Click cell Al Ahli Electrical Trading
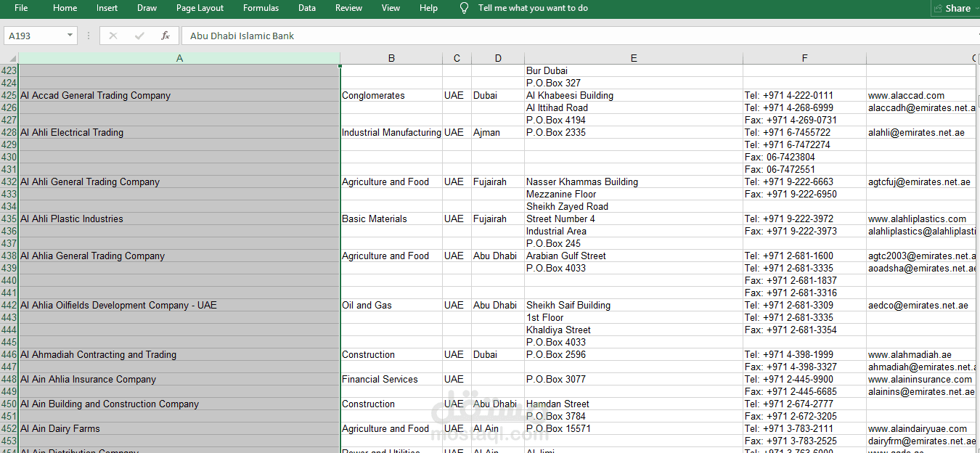The height and width of the screenshot is (453, 980). pyautogui.click(x=179, y=132)
